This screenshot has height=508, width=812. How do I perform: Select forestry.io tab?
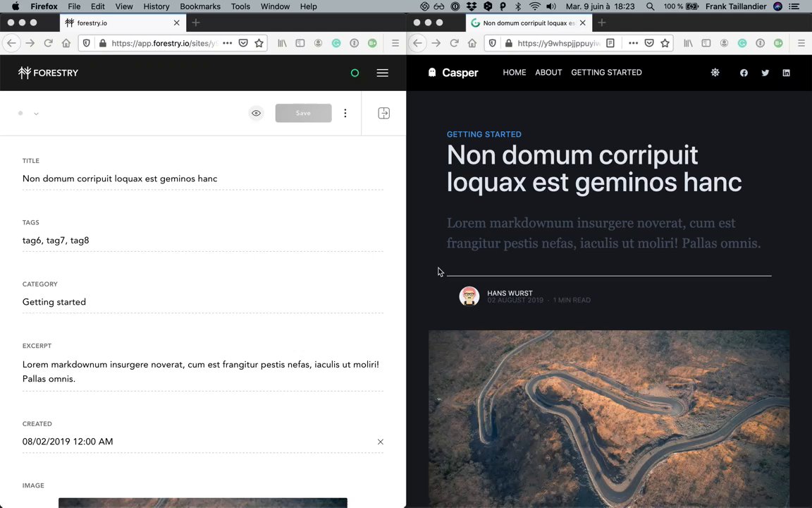pyautogui.click(x=122, y=23)
